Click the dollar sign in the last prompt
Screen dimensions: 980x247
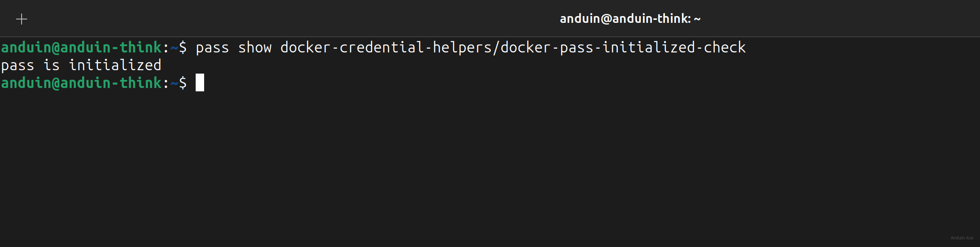click(x=183, y=83)
